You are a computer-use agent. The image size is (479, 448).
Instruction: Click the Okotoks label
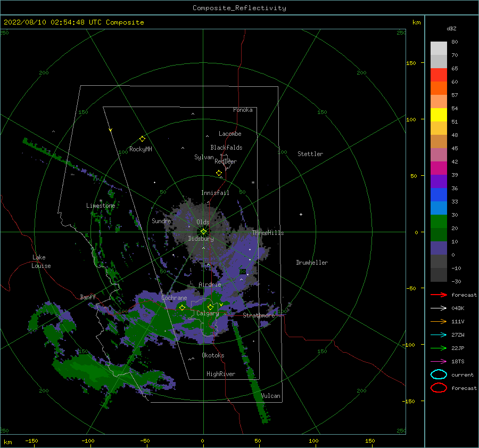(x=213, y=355)
